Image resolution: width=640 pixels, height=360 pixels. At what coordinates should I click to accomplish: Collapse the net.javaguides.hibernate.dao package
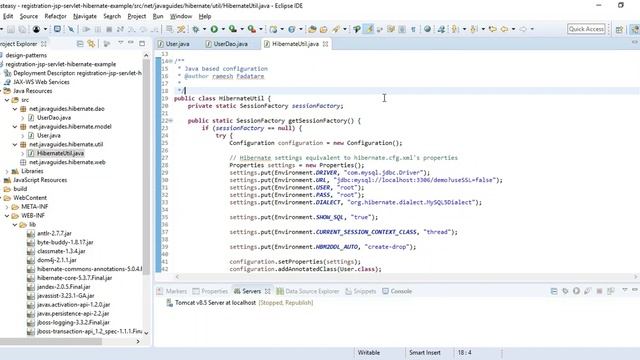click(15, 109)
